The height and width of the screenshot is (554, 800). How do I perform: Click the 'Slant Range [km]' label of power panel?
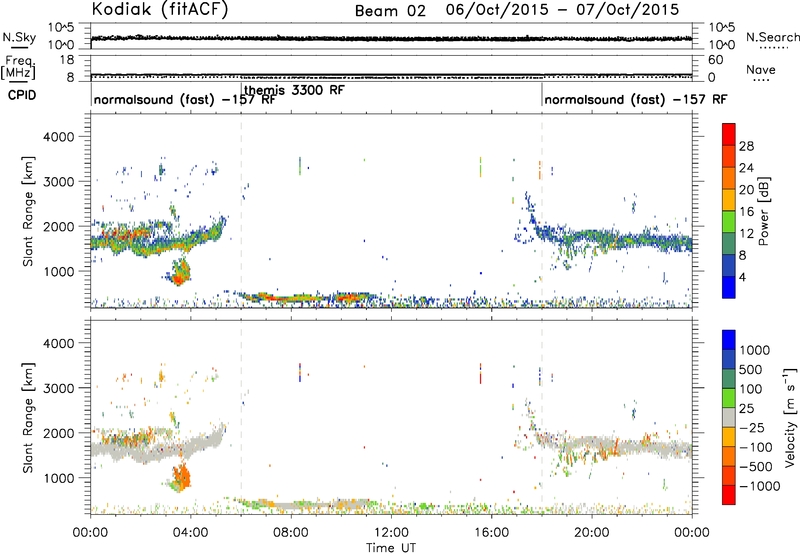coord(28,211)
